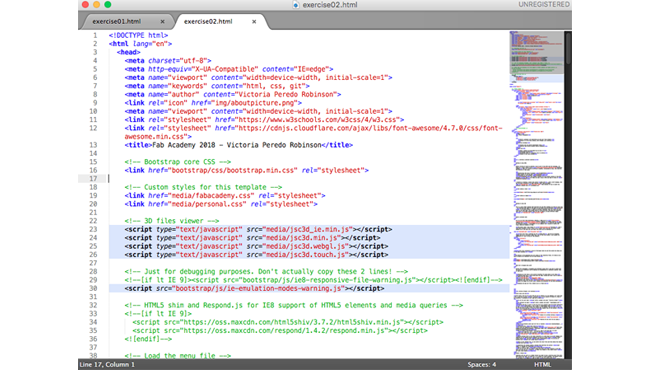This screenshot has height=370, width=650.
Task: Select the exercise02.html tab
Action: coord(208,22)
